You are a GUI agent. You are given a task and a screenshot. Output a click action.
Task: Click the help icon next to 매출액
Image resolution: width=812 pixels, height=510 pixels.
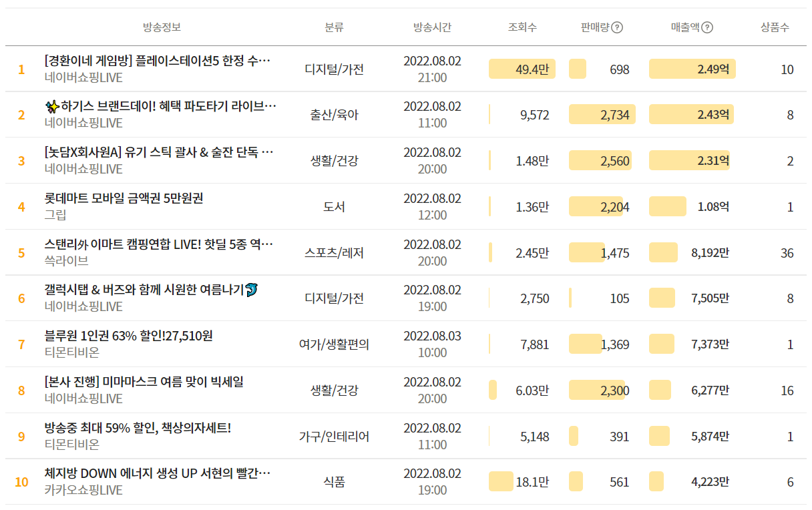pyautogui.click(x=707, y=27)
